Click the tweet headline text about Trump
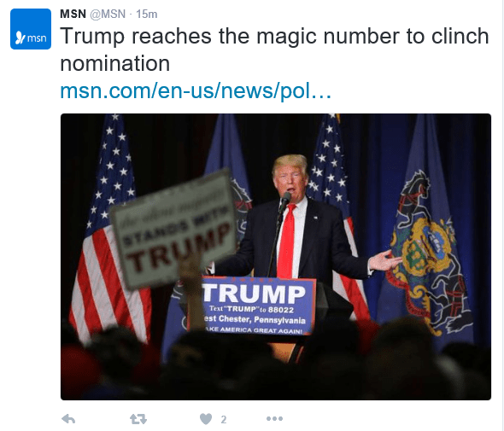Viewport: 504px width, 431px height. pos(274,50)
